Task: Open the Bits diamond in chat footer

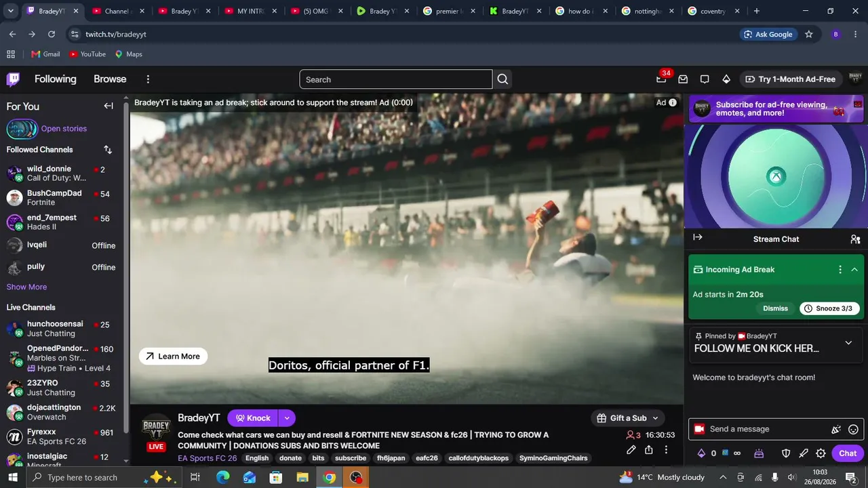Action: point(701,453)
